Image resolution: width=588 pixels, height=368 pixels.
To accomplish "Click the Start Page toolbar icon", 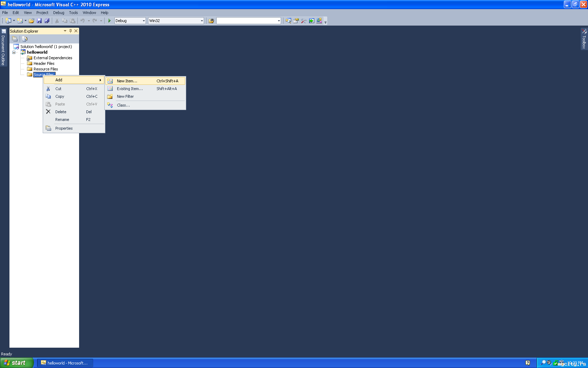I will [311, 21].
